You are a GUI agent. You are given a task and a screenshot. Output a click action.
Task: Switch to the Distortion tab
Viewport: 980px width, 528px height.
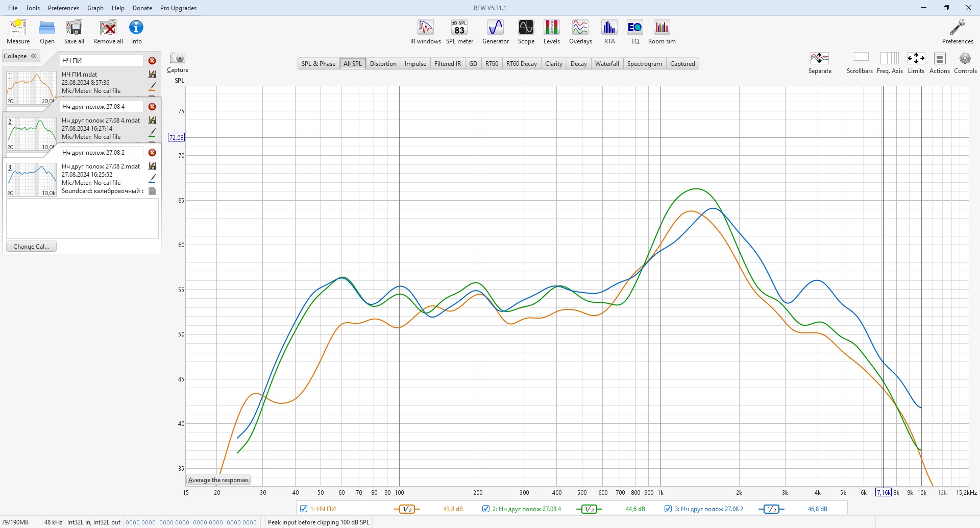[383, 64]
